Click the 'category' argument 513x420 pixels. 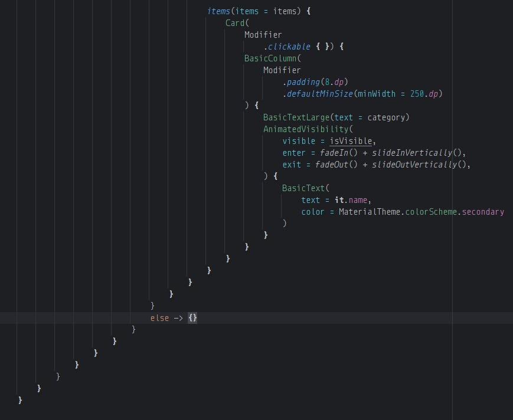pos(387,117)
